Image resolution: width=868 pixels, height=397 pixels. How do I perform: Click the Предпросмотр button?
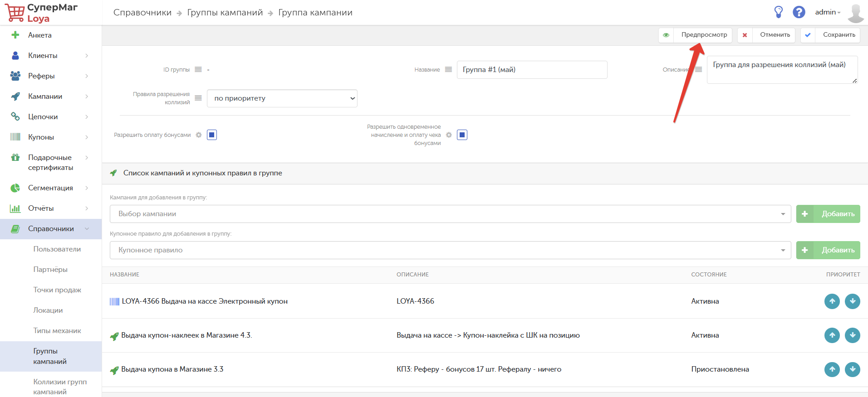(695, 35)
